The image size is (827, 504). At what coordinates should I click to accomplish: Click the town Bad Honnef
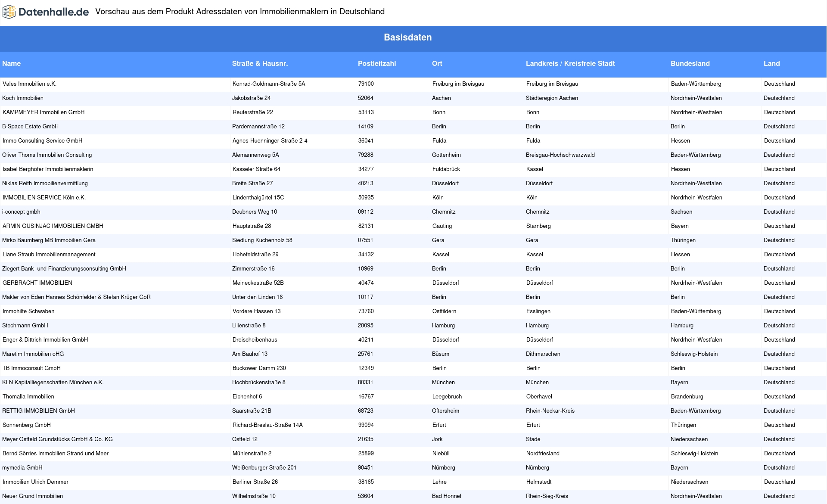(x=447, y=496)
